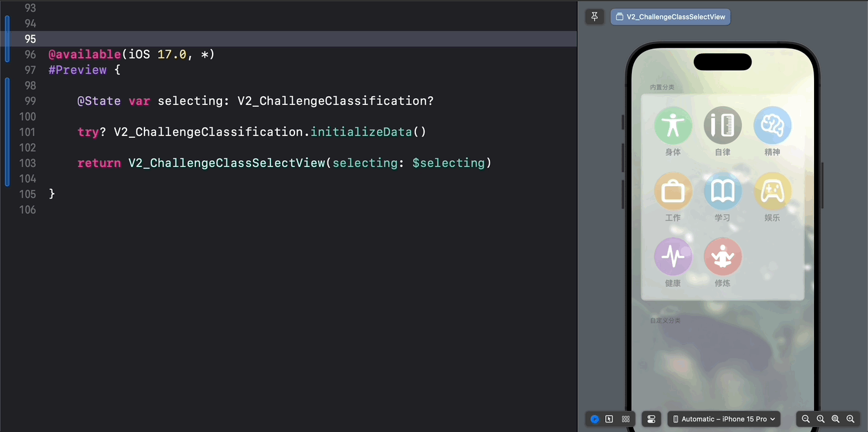Zoom in the preview canvas
Screen dimensions: 868x432
coord(850,419)
